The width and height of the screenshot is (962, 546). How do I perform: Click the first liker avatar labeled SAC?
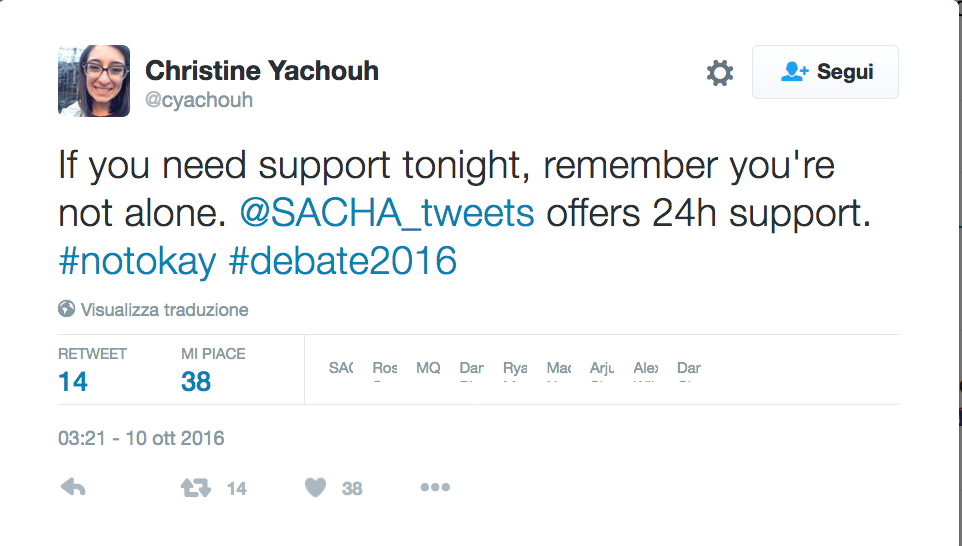(341, 369)
